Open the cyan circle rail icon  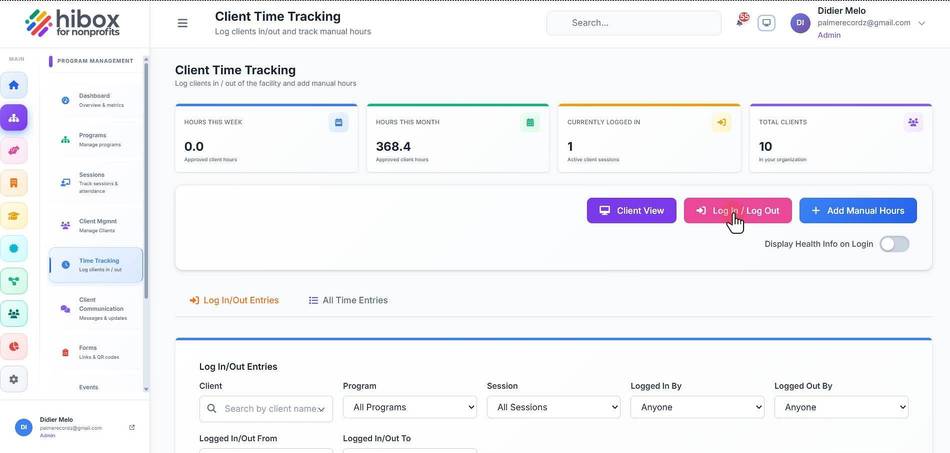click(x=14, y=248)
